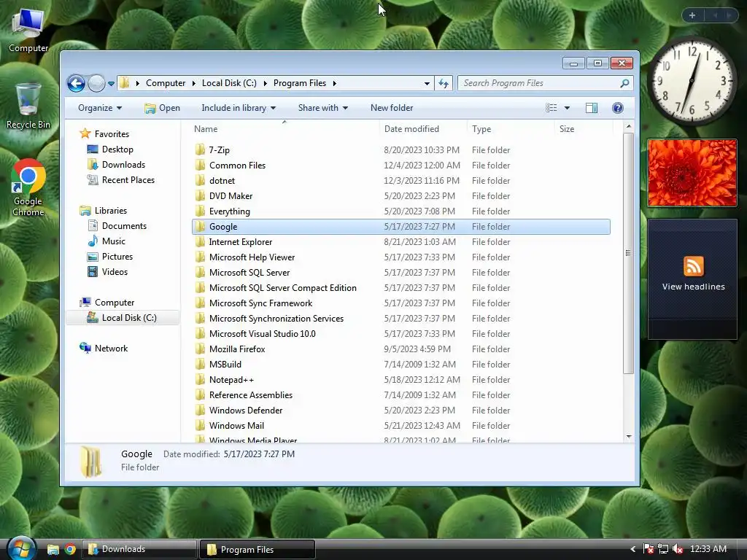Click file list scrollbar down arrow
Image resolution: width=747 pixels, height=560 pixels.
click(x=629, y=436)
